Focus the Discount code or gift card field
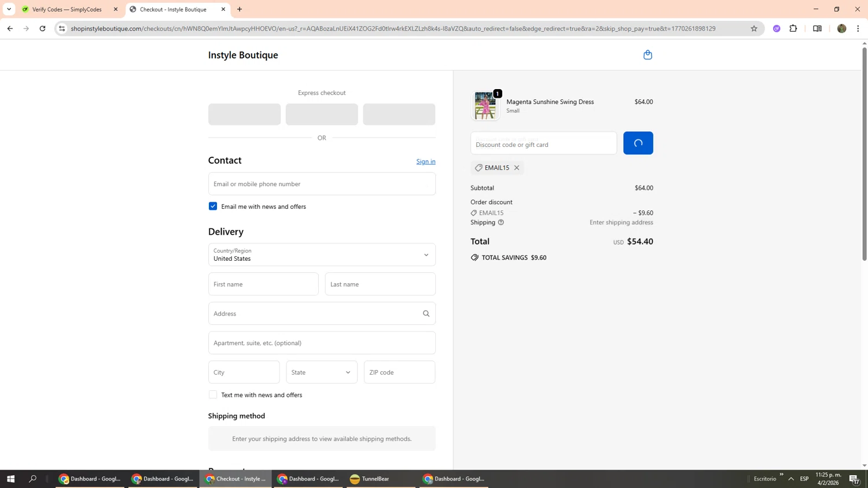 click(x=544, y=143)
